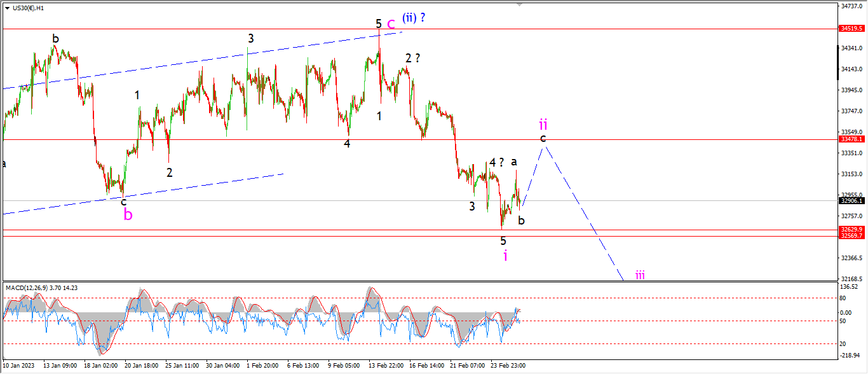
Task: Click the '2 ?' wave annotation
Action: (413, 58)
